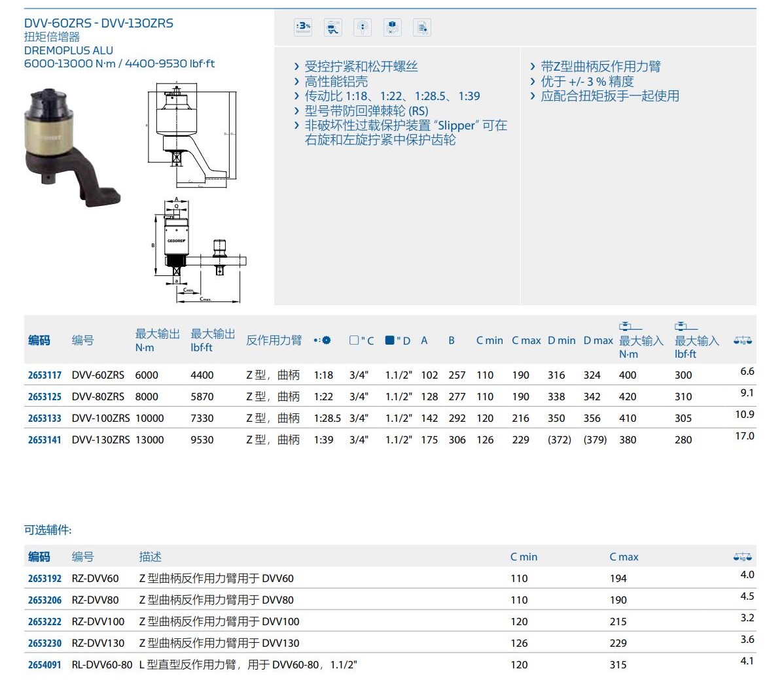Open product code 2653117 link
784x686 pixels.
click(x=45, y=375)
